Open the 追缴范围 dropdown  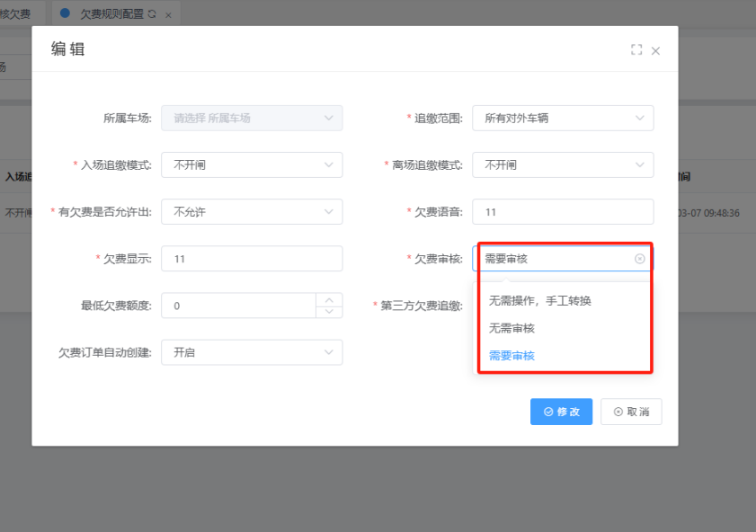tap(563, 118)
